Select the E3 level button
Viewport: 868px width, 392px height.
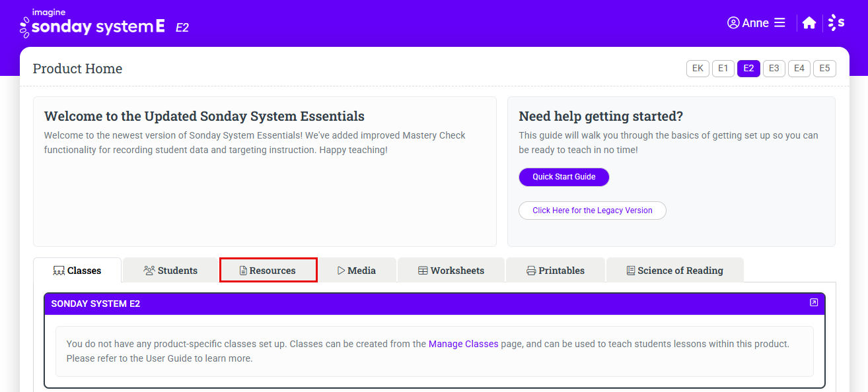click(x=774, y=69)
